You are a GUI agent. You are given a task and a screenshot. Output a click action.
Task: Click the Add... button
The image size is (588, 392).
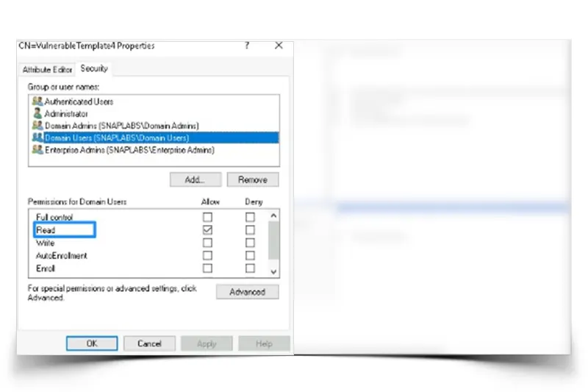(196, 179)
